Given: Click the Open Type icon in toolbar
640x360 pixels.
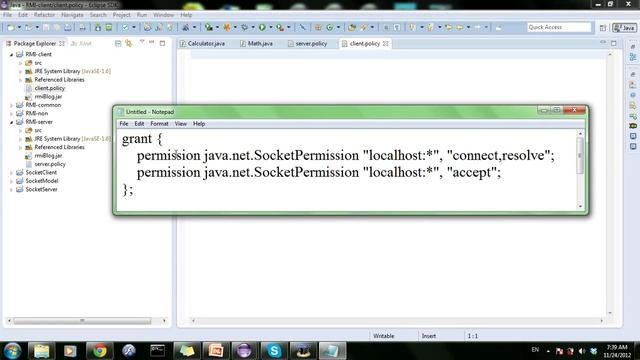Looking at the screenshot, I should 352,27.
